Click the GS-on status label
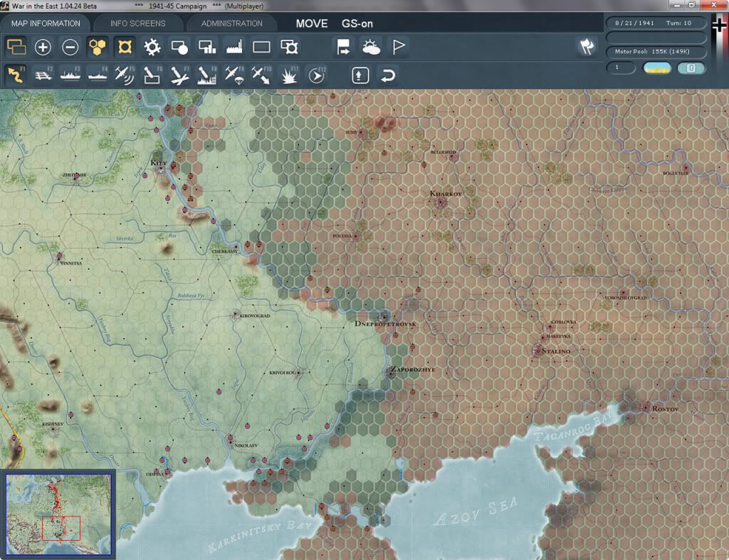This screenshot has width=729, height=560. pyautogui.click(x=357, y=23)
